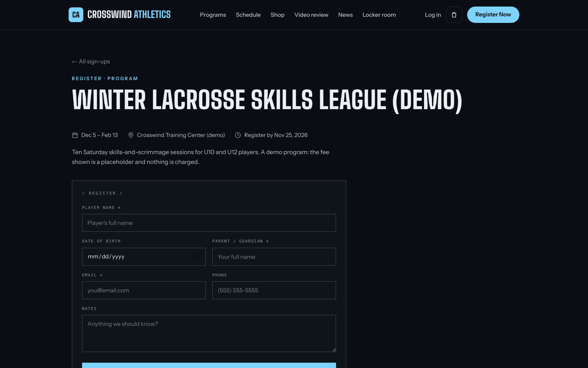Click the Phone number field
The width and height of the screenshot is (588, 368).
[274, 290]
